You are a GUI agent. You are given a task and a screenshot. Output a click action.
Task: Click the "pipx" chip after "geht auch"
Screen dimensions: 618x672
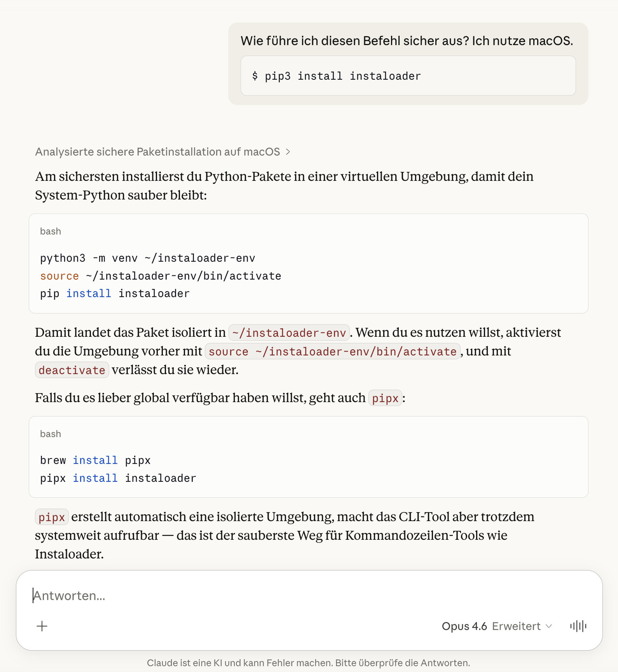pos(385,398)
